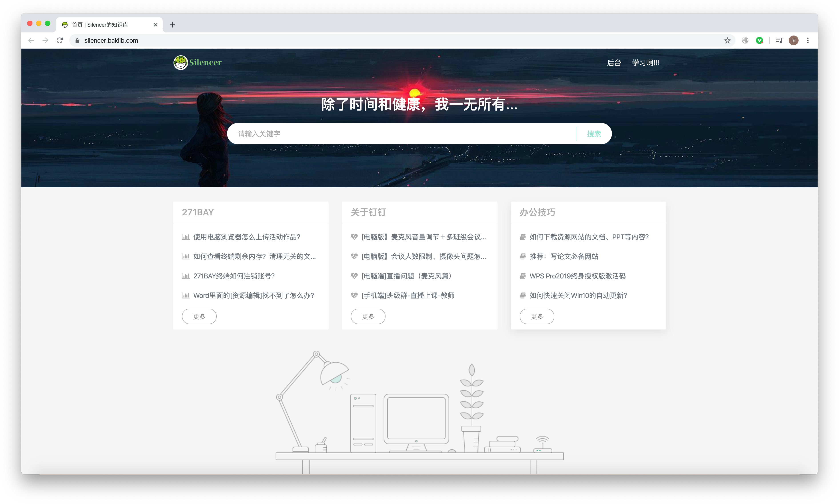Viewport: 839px width, 504px height.
Task: Open article Word里面的[资源编辑]找不到了怎么办?
Action: click(254, 296)
